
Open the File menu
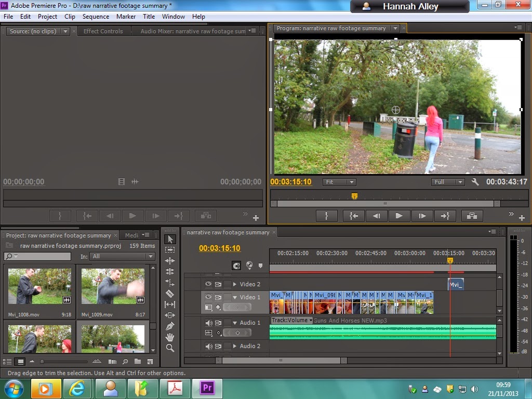8,16
